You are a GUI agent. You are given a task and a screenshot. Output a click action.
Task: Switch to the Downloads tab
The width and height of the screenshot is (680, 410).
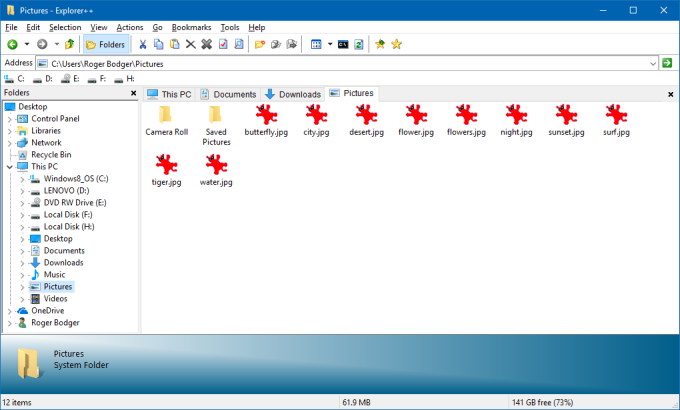(x=293, y=94)
